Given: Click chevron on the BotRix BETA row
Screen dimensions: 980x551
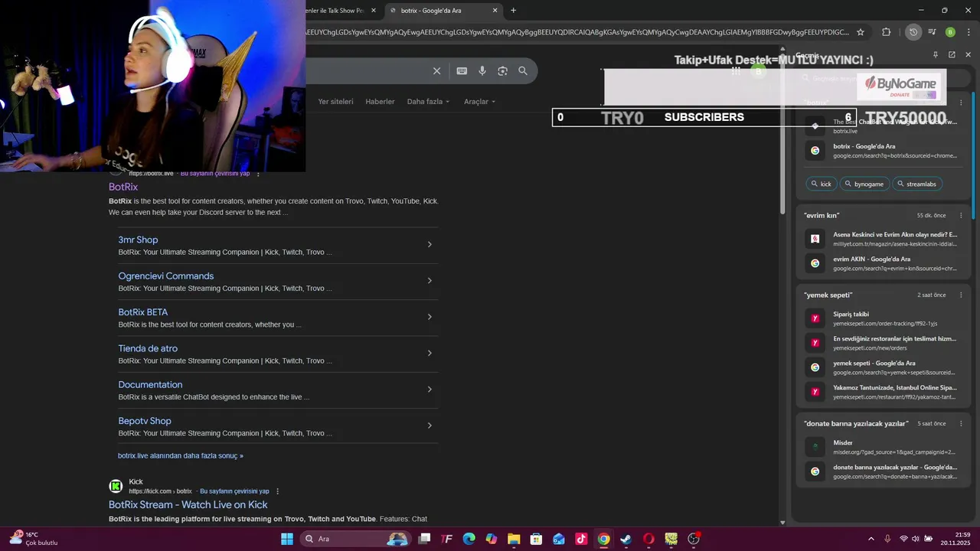Looking at the screenshot, I should [x=430, y=317].
